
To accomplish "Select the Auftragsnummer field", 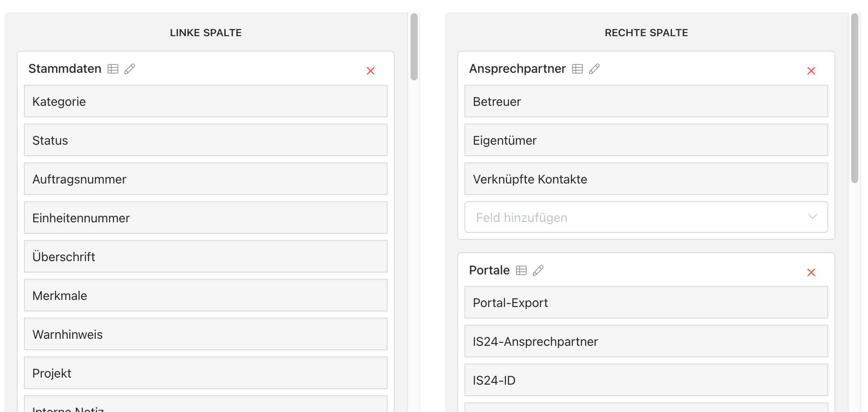I will coord(206,179).
